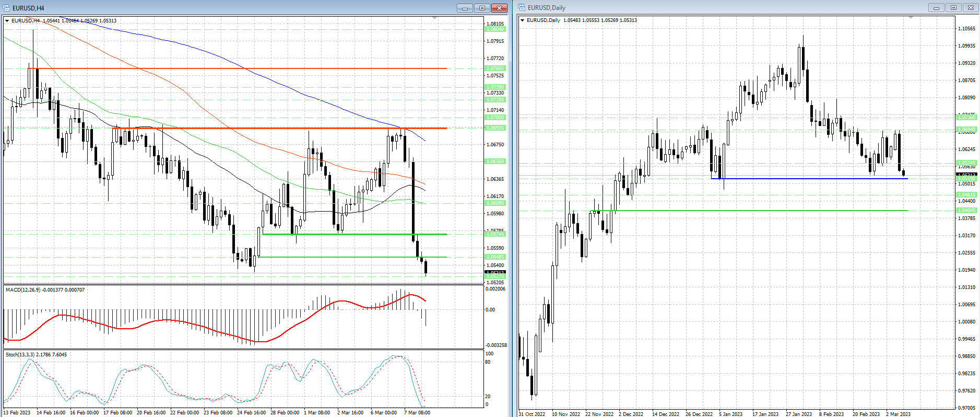
Task: Click the 22 Feb 00:00 time label
Action: 185,412
